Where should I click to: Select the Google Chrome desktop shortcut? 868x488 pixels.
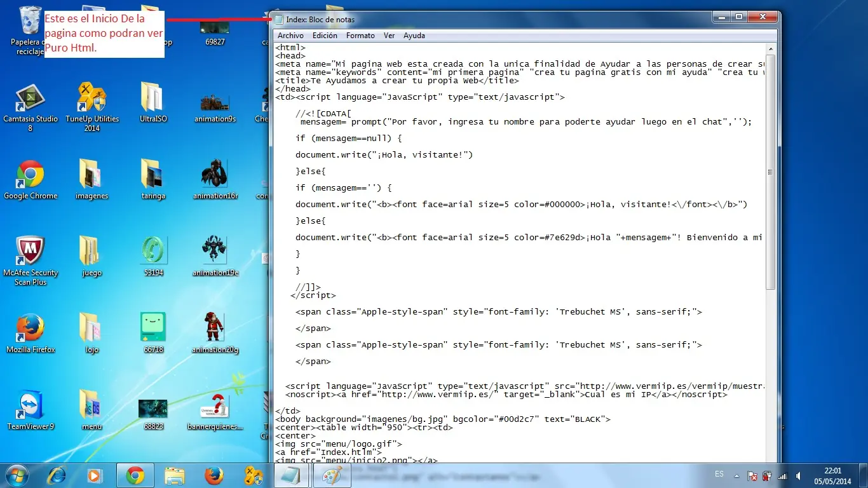31,180
